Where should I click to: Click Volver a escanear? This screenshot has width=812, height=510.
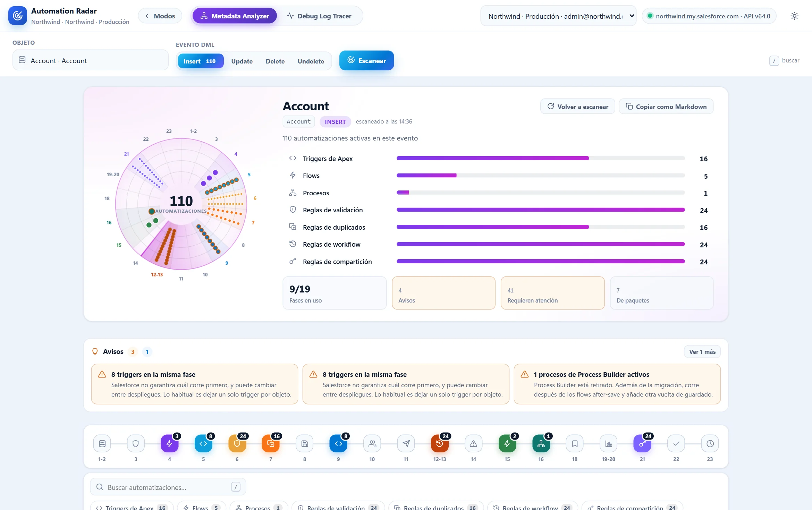[577, 107]
